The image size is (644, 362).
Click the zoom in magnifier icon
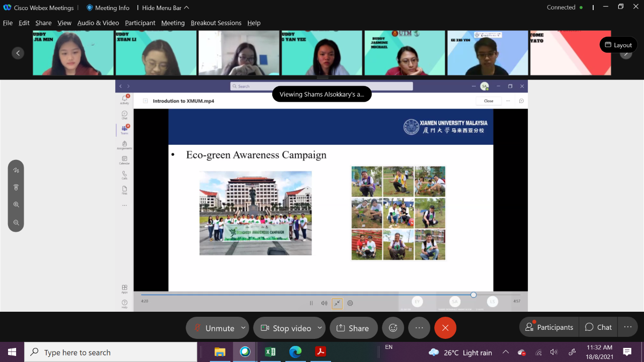click(x=16, y=205)
